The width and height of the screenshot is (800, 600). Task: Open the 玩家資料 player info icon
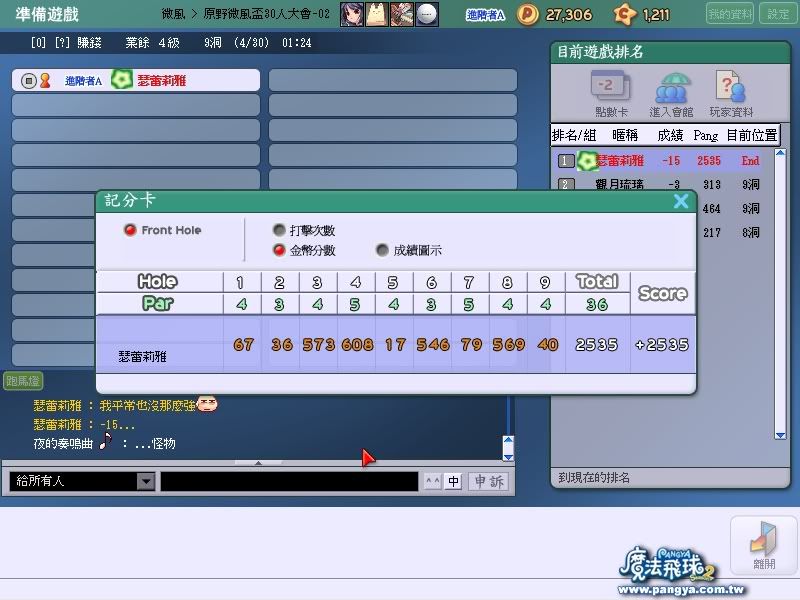731,95
